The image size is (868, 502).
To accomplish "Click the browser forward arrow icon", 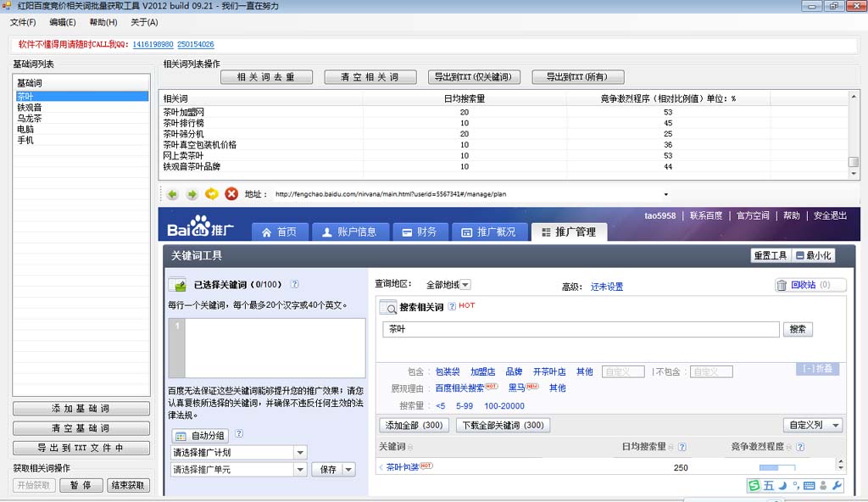I will [x=192, y=194].
